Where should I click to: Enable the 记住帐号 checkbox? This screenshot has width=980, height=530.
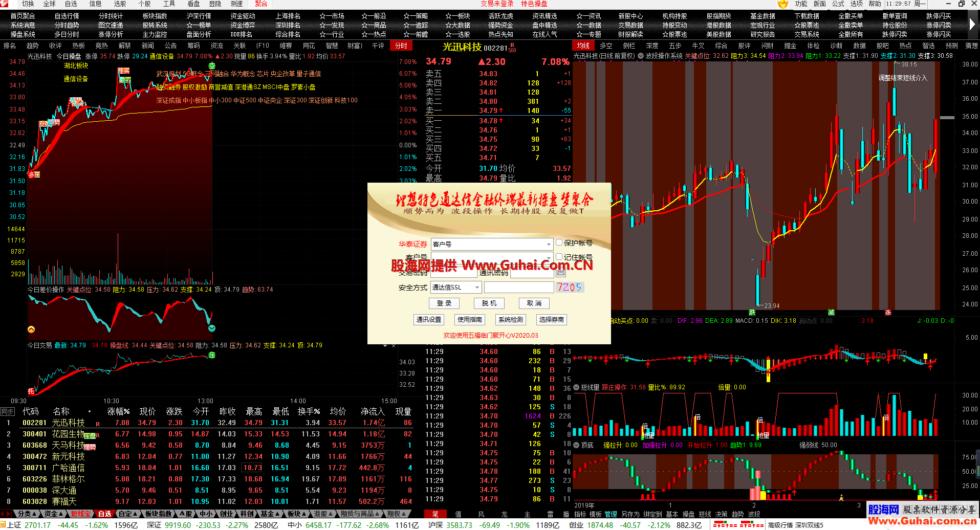559,257
